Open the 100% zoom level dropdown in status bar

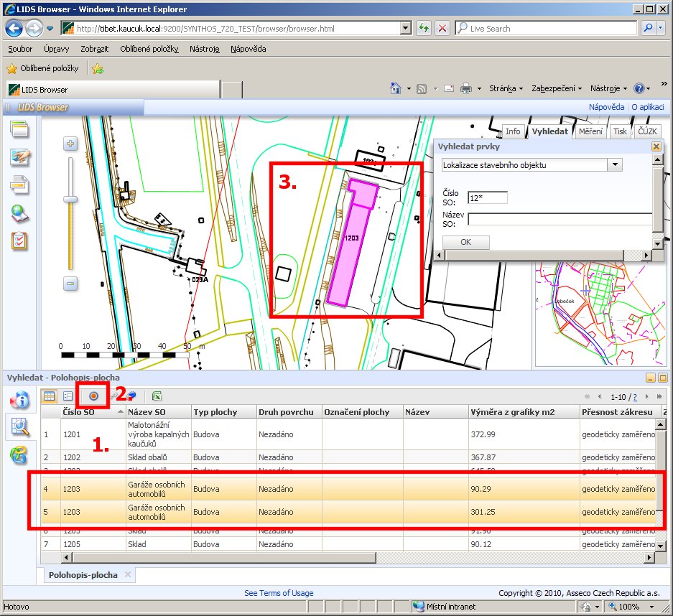point(652,607)
